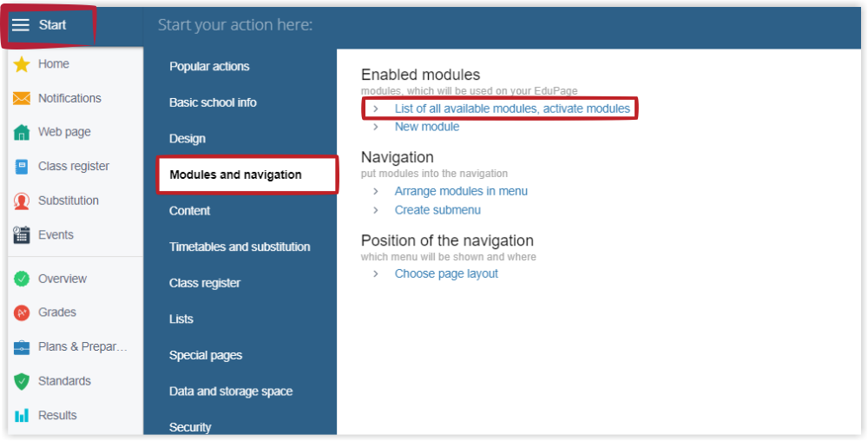Expand chevron next to Choose page layout
The width and height of the screenshot is (868, 441).
click(x=376, y=274)
